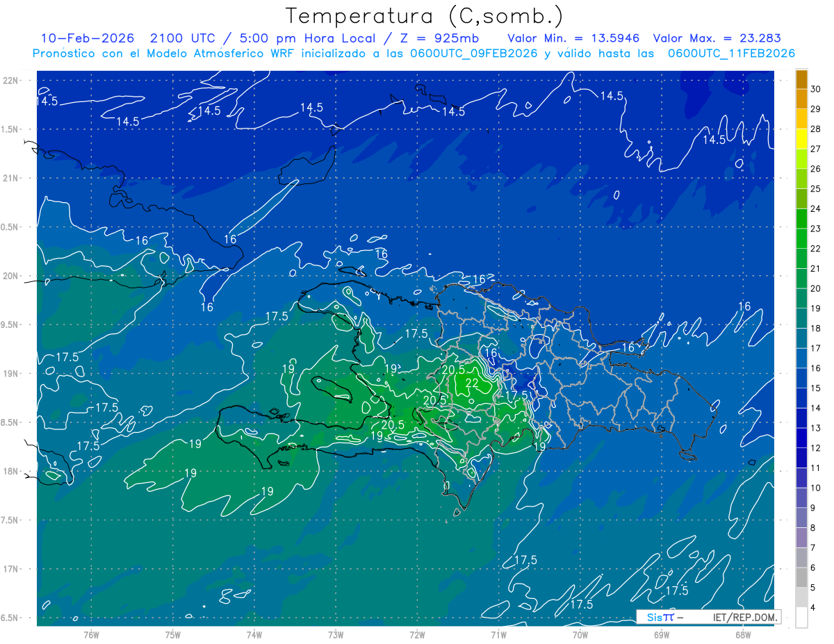Select the 72W longitude axis label
This screenshot has height=644, width=834.
[x=417, y=634]
